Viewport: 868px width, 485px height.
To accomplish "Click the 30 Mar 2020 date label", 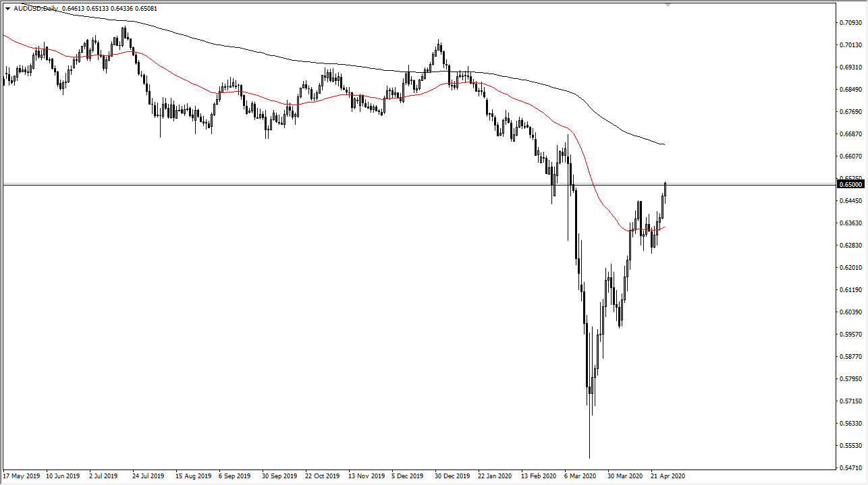I will coord(625,476).
